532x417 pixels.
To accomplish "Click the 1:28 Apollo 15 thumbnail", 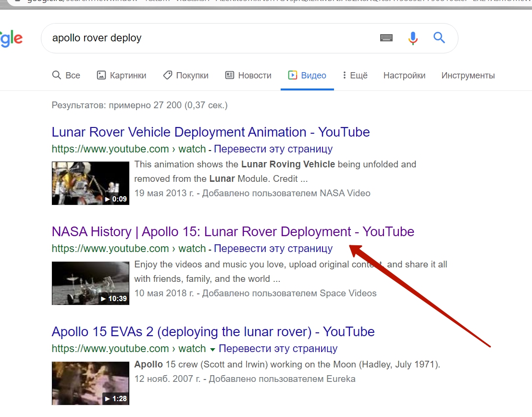I will [x=91, y=383].
